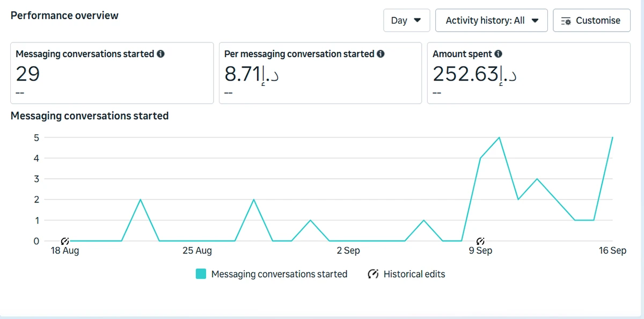Click the chart peak of 5 after 9 Sep

click(500, 137)
